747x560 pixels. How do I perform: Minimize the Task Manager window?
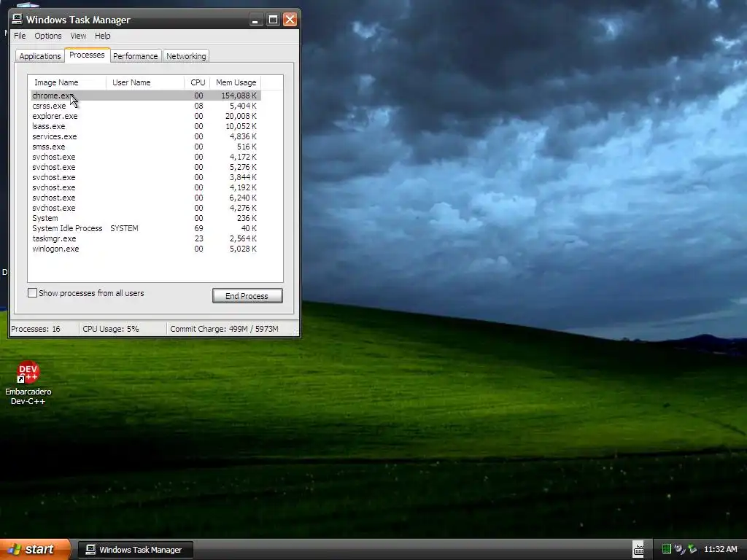pyautogui.click(x=255, y=20)
